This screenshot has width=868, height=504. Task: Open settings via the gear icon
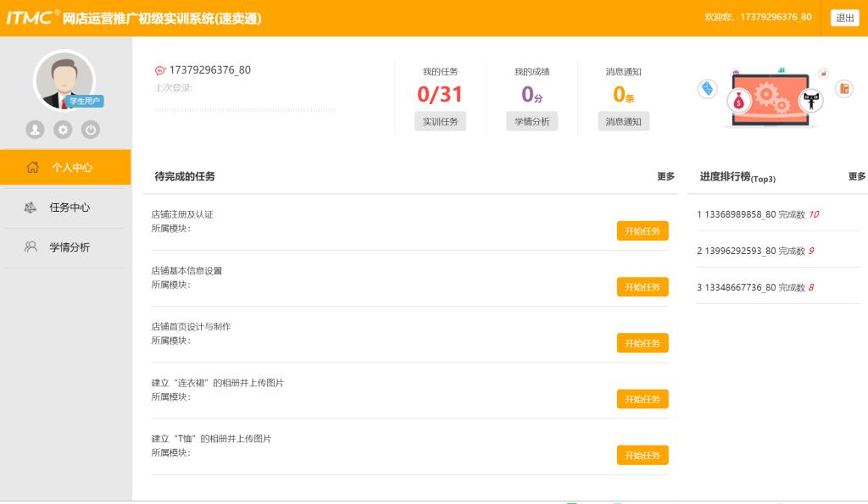point(63,130)
